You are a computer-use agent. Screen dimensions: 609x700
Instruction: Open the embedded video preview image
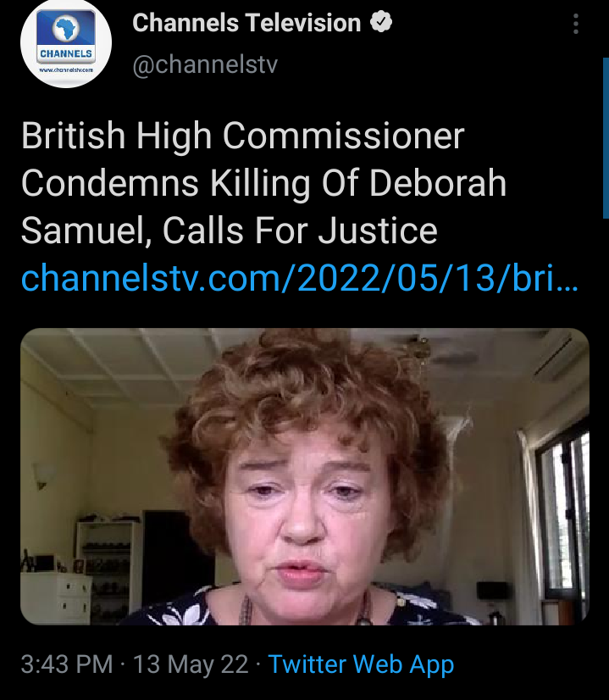coord(305,476)
